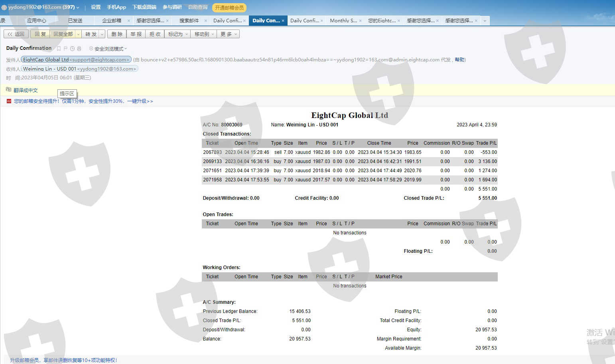Expand the 回复全部 dropdown arrow

point(78,34)
